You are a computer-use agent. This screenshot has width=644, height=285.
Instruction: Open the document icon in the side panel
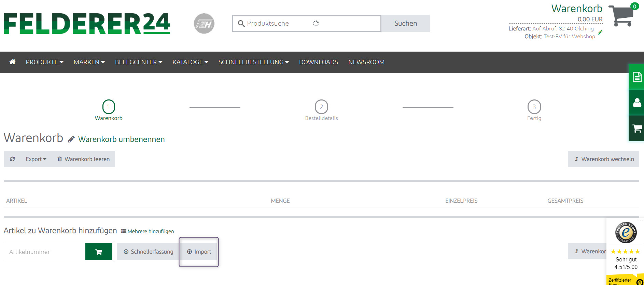pos(637,77)
